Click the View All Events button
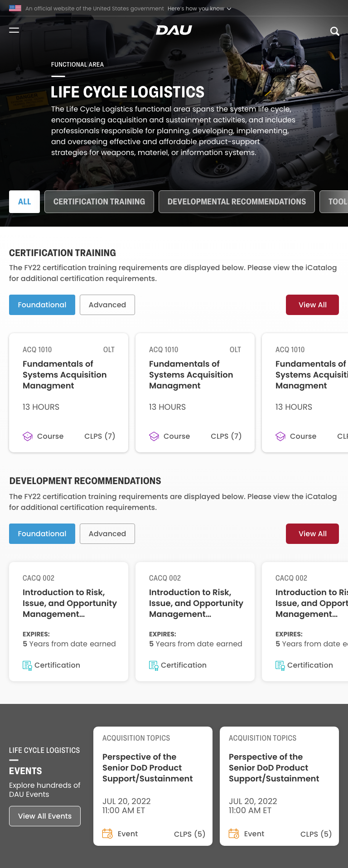The image size is (348, 868). click(45, 816)
